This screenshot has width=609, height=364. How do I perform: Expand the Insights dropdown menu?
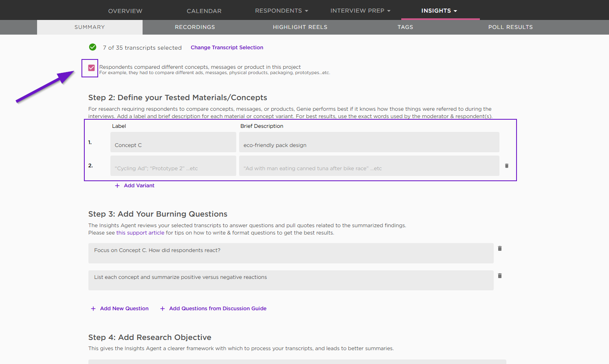tap(439, 11)
